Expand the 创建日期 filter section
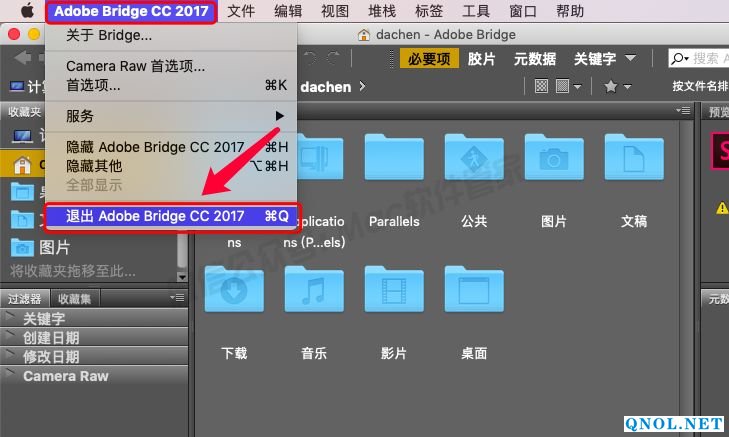The width and height of the screenshot is (729, 437). pos(10,337)
